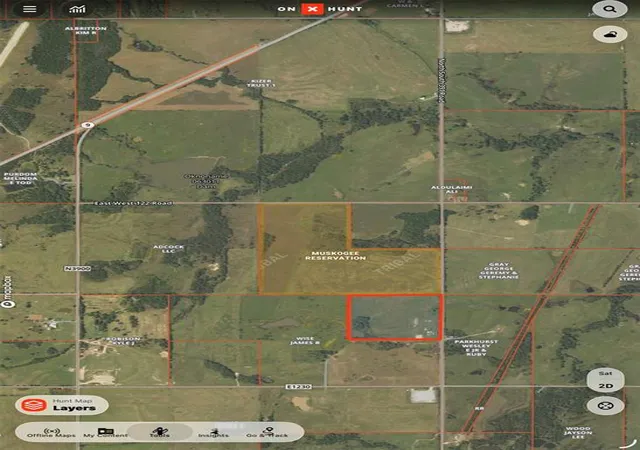
Task: Tap the MUSKOGEE RESERVATION label
Action: (336, 256)
